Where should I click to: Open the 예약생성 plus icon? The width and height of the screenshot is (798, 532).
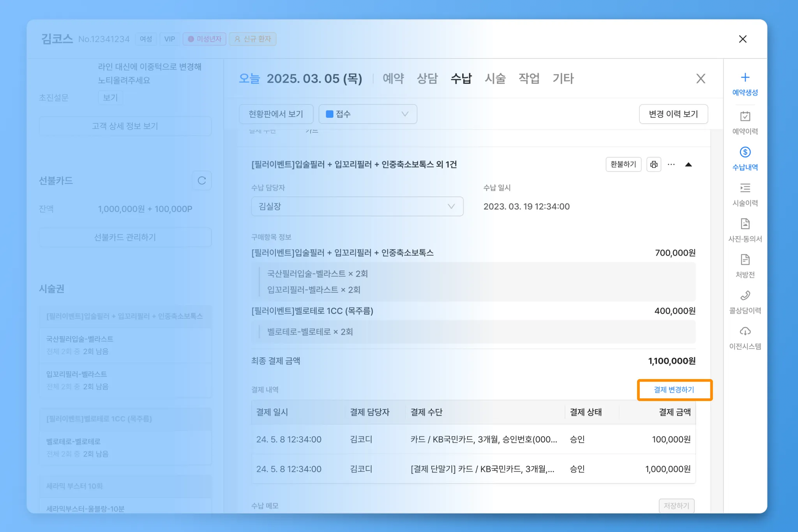coord(745,78)
